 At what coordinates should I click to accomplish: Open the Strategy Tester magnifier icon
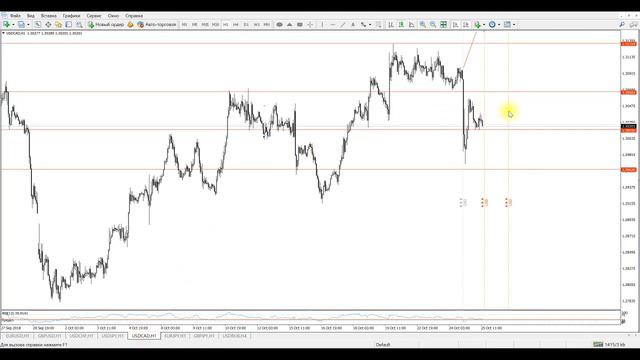coord(79,24)
